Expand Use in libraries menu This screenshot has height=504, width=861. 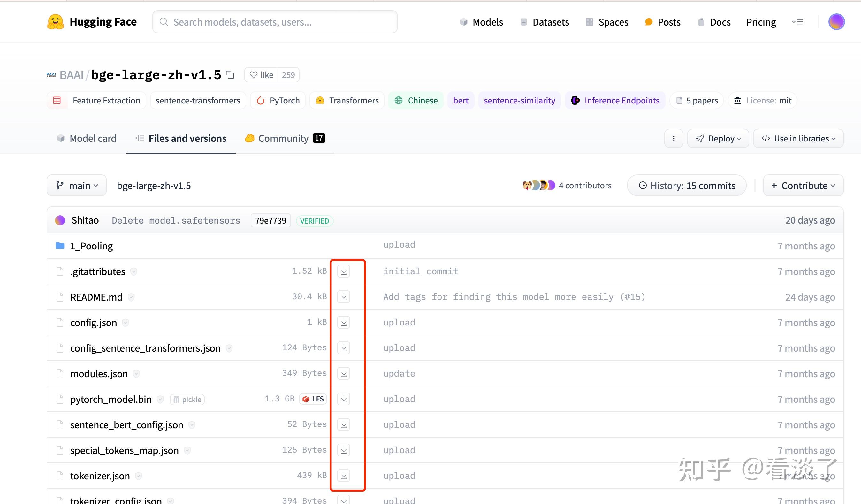798,138
